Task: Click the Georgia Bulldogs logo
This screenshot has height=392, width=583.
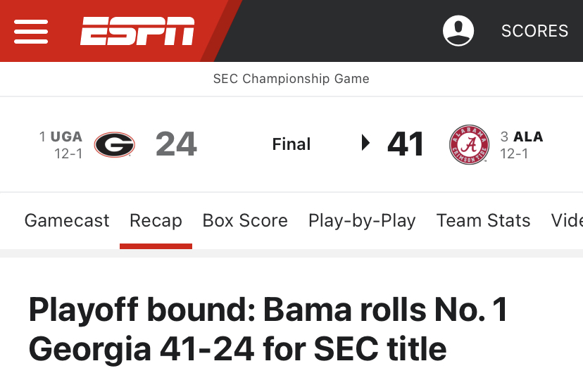Action: point(115,144)
